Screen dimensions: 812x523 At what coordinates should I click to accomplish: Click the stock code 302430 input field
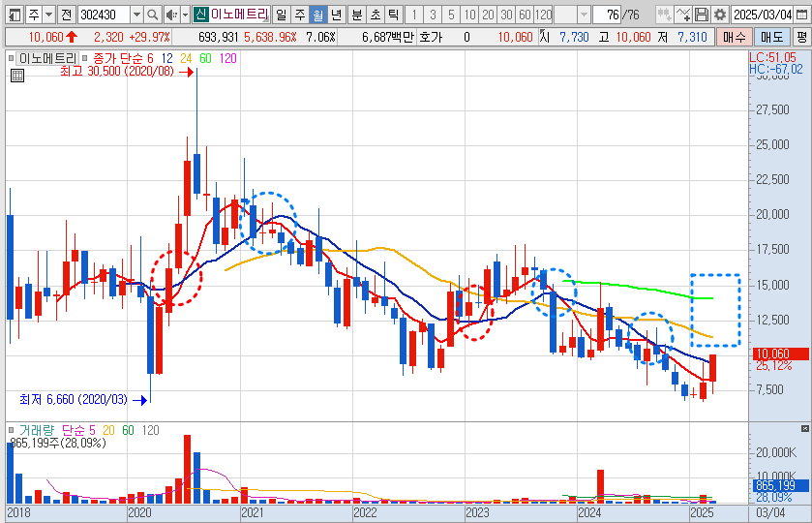[105, 15]
